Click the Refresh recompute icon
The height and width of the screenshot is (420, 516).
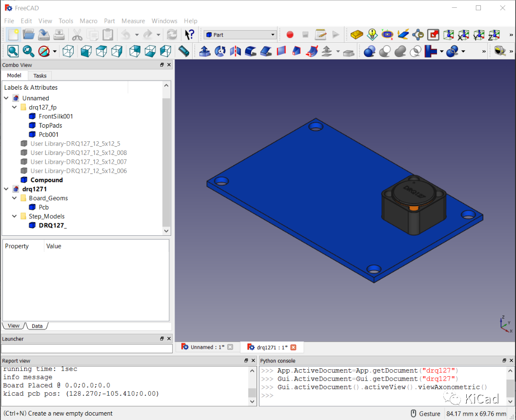tap(172, 35)
